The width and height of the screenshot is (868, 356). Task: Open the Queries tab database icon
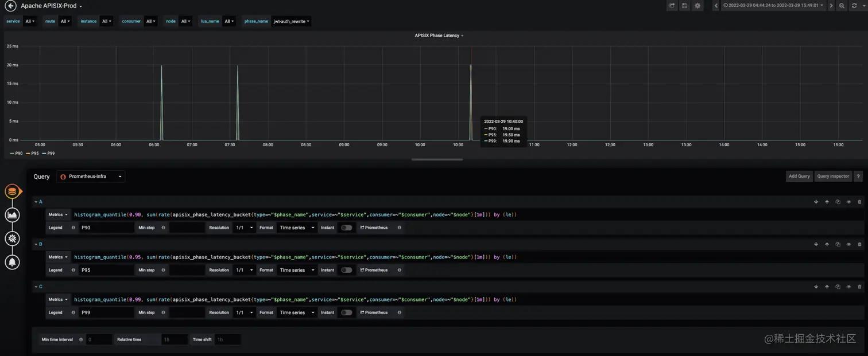click(12, 191)
